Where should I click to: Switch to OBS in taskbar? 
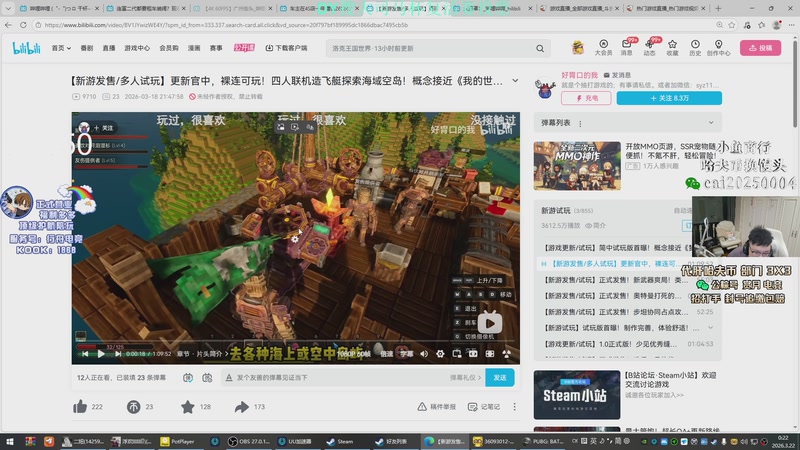[x=249, y=441]
